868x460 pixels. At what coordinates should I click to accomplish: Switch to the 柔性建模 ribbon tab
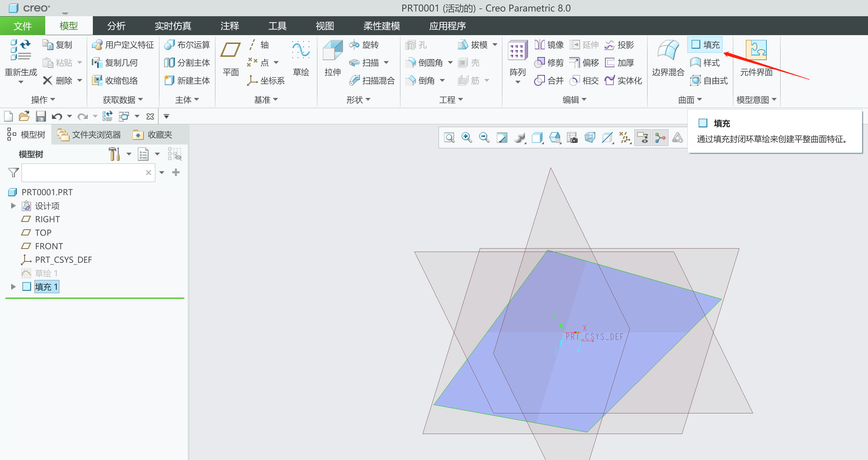tap(382, 26)
